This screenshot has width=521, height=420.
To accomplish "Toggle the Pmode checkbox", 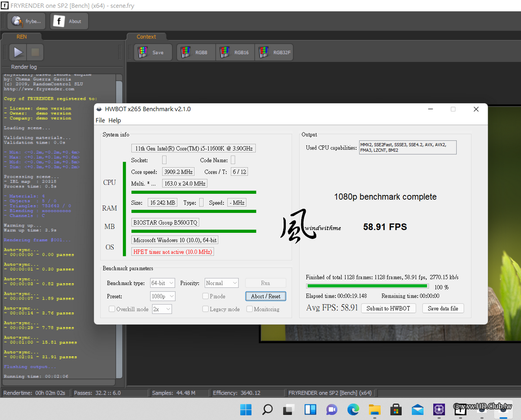I will coord(206,296).
